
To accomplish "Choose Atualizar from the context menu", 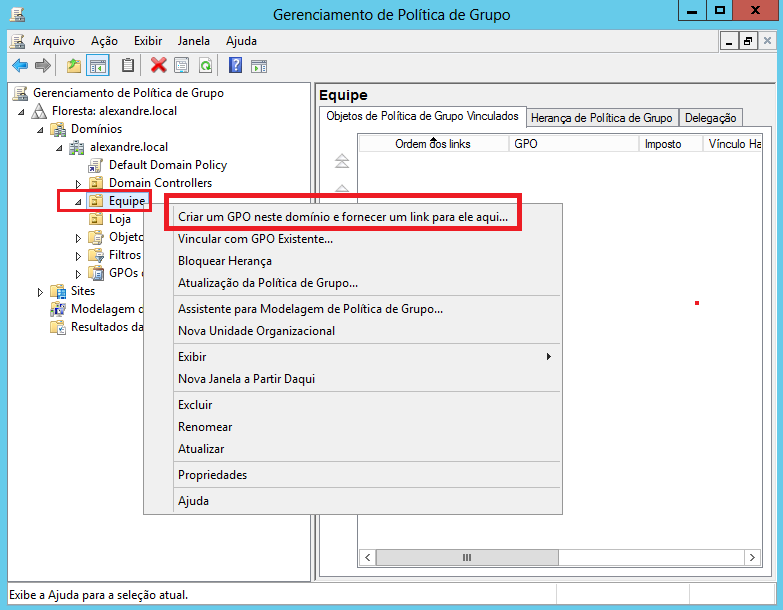I will coord(367,449).
